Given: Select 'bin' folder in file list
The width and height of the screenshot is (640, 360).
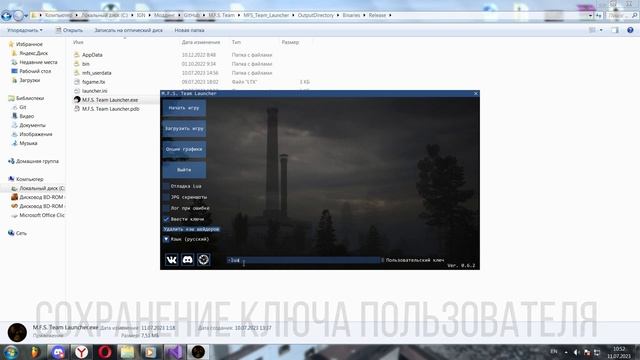Looking at the screenshot, I should click(86, 64).
